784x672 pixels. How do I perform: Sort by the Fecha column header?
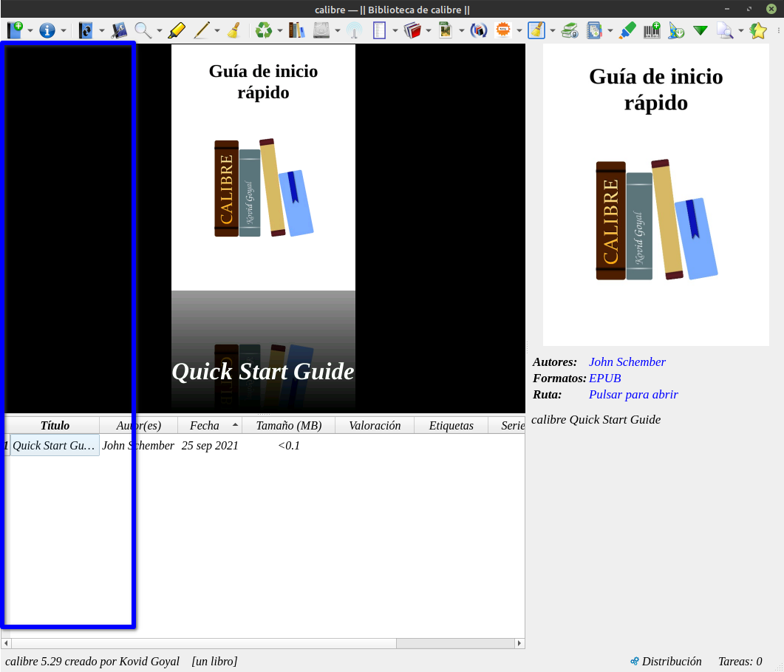[210, 425]
